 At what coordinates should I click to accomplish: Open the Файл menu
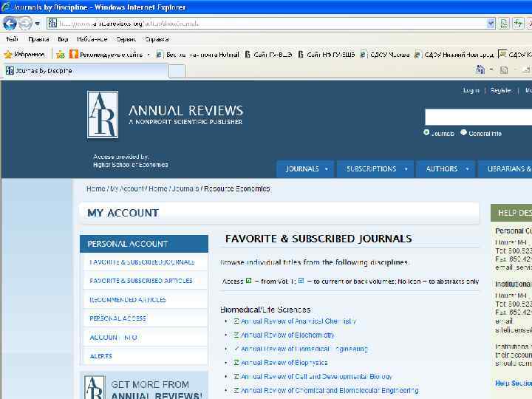(x=12, y=39)
